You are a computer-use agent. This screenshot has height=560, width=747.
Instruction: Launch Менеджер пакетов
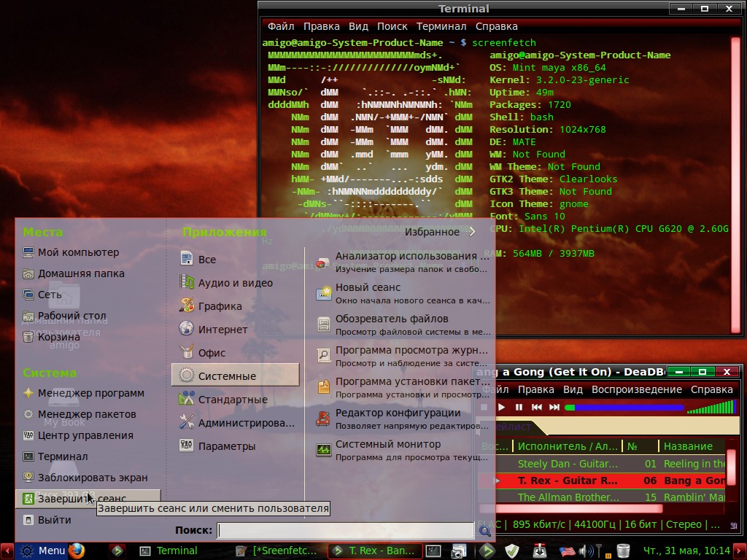pyautogui.click(x=80, y=414)
